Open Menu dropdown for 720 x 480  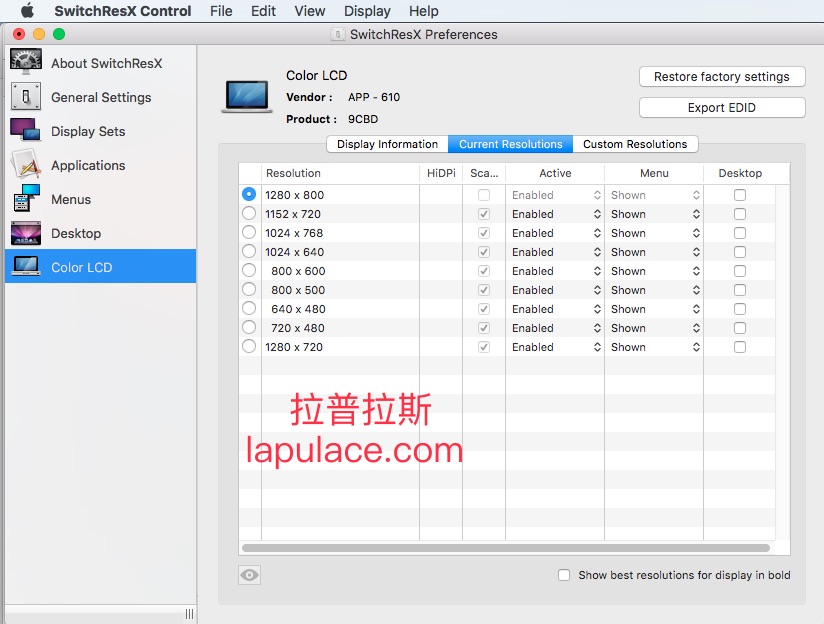tap(655, 328)
